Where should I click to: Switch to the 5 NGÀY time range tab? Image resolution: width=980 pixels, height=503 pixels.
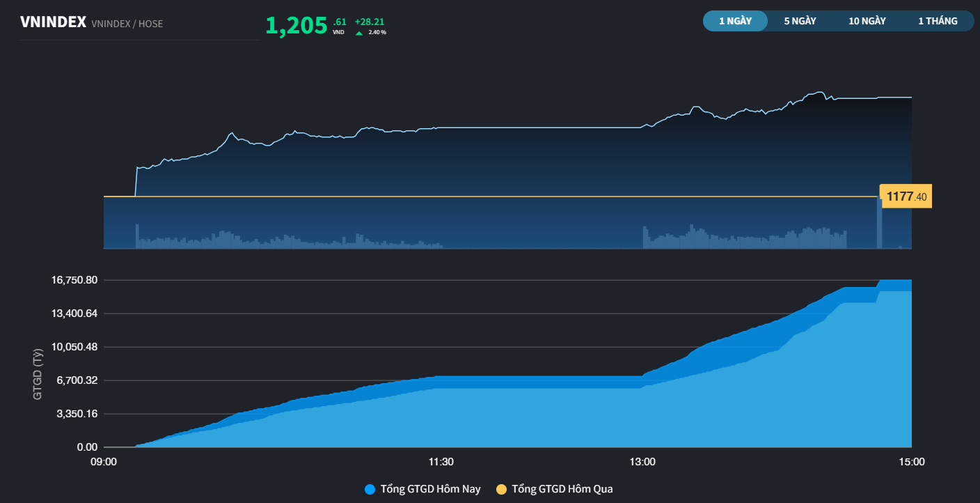pyautogui.click(x=799, y=21)
